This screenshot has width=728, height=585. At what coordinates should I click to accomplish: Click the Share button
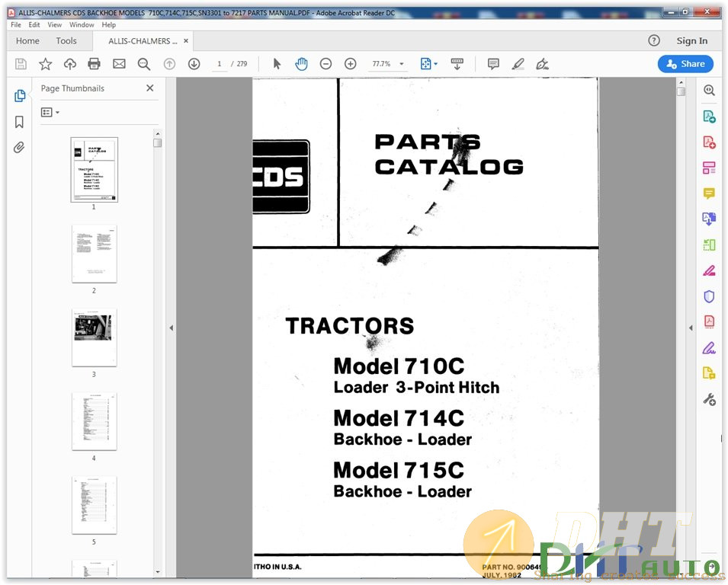click(685, 64)
